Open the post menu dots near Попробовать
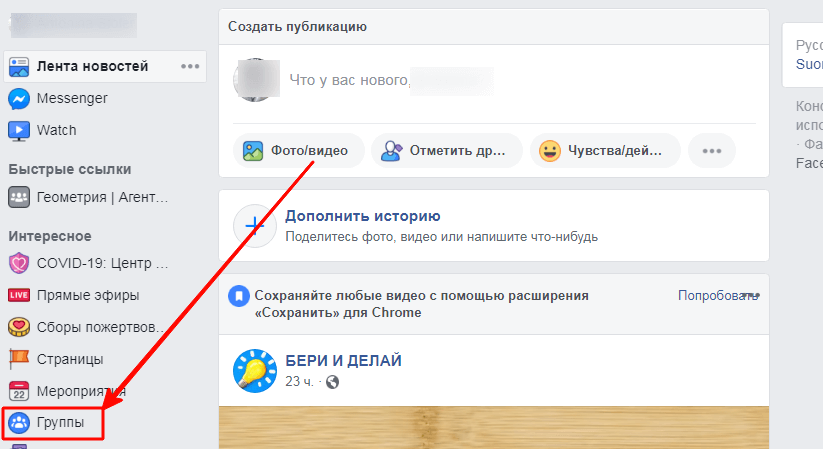This screenshot has height=449, width=823. click(x=754, y=296)
